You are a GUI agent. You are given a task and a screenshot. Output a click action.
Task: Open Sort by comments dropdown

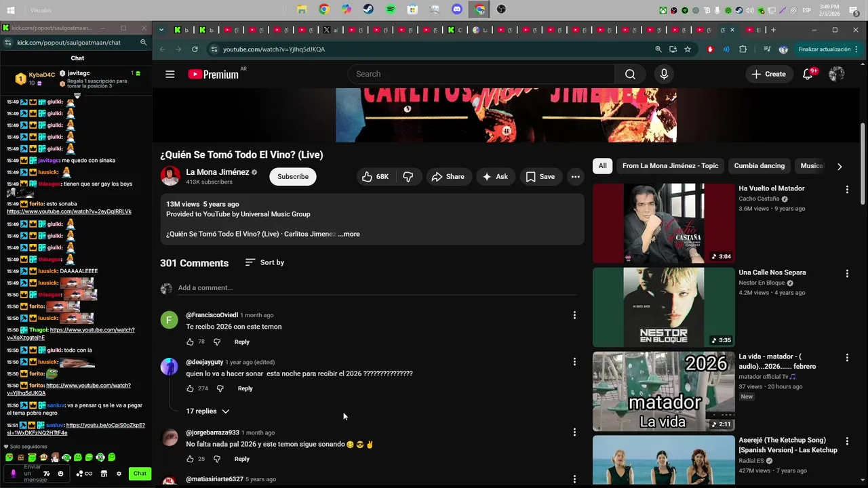[265, 263]
